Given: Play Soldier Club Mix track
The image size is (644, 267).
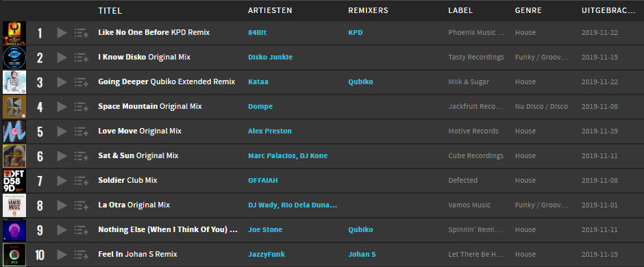Looking at the screenshot, I should pos(62,181).
